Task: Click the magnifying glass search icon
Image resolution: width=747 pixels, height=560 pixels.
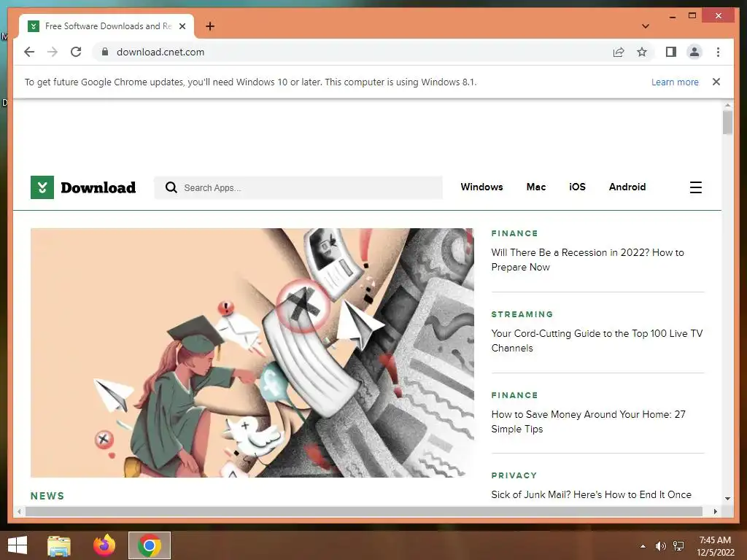Action: click(171, 187)
